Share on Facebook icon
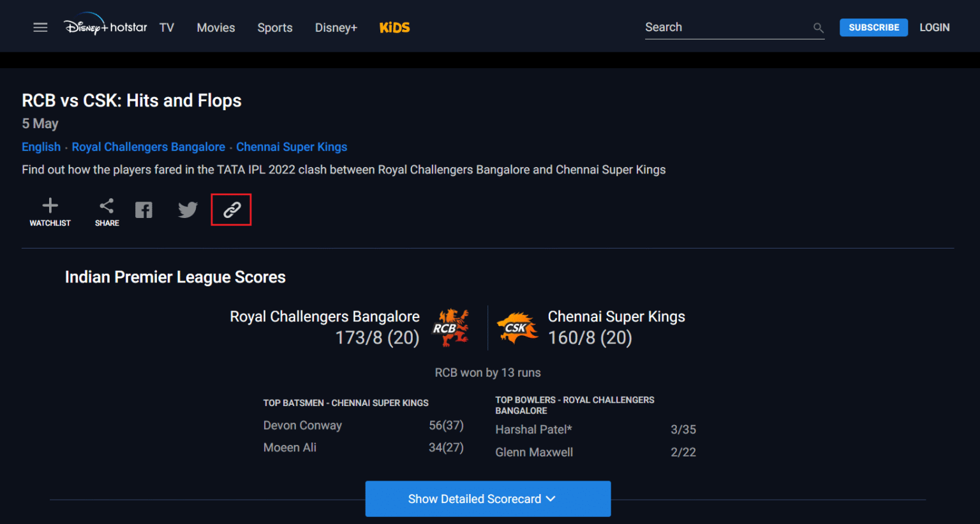The width and height of the screenshot is (980, 524). [144, 210]
